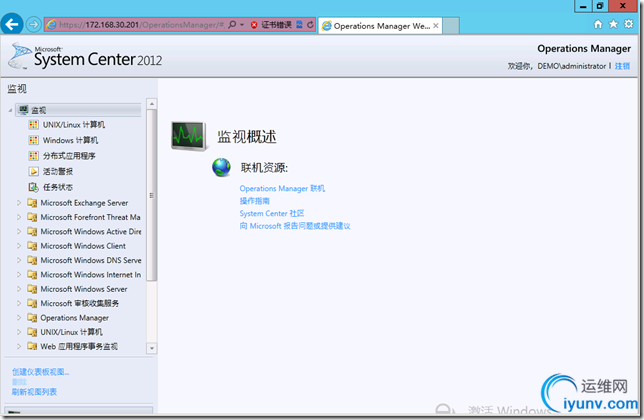Viewport: 644px width, 420px height.
Task: Click the browser forward arrow button
Action: [34, 25]
